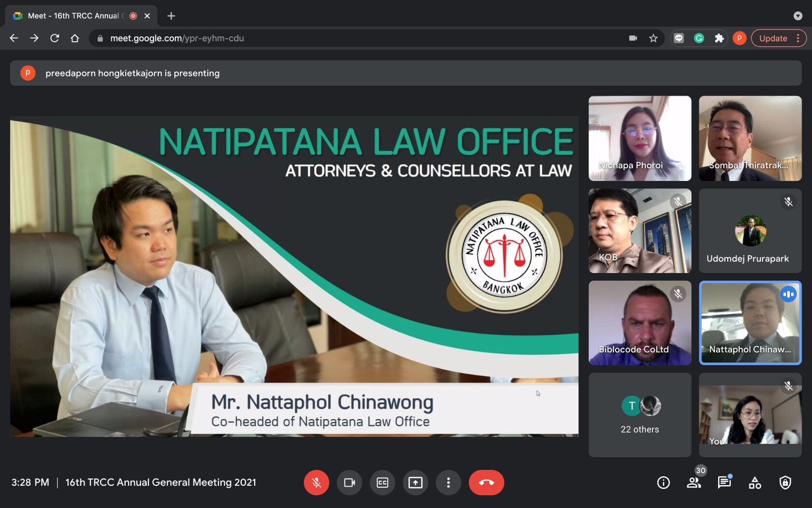Open host controls shield

pos(785,482)
